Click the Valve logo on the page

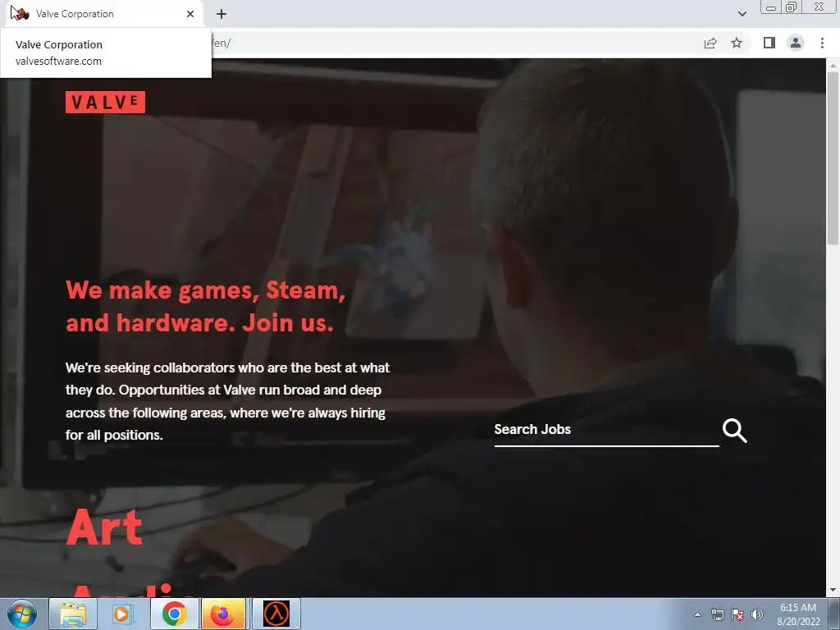(x=105, y=102)
